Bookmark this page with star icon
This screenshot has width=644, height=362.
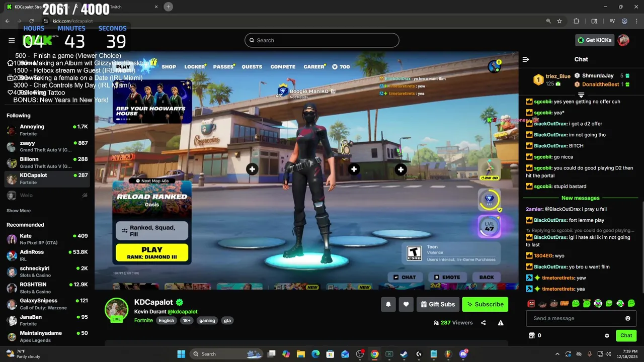[x=559, y=21]
